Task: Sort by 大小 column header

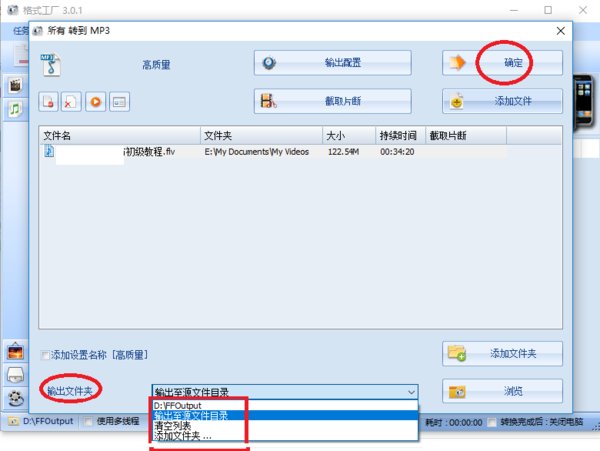Action: (x=349, y=135)
